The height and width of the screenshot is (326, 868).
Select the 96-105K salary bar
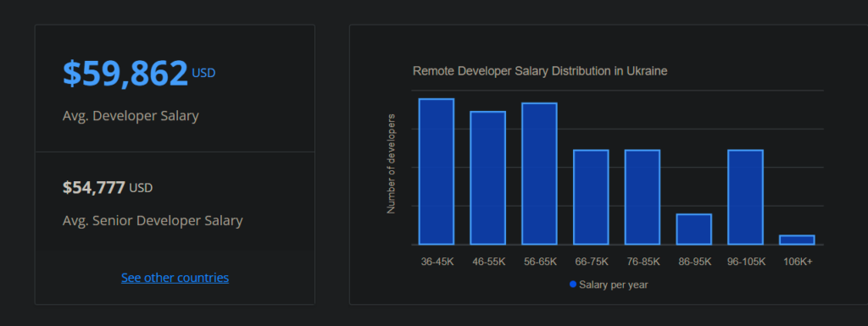point(745,197)
